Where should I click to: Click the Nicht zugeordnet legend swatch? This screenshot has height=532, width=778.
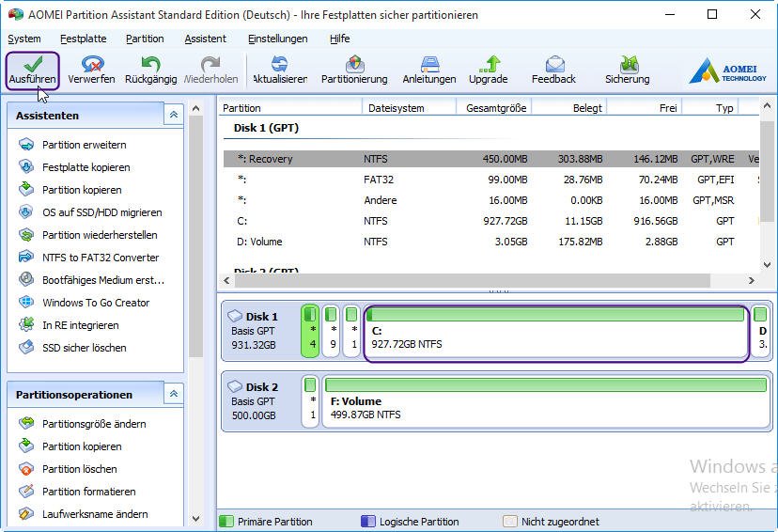pyautogui.click(x=510, y=521)
